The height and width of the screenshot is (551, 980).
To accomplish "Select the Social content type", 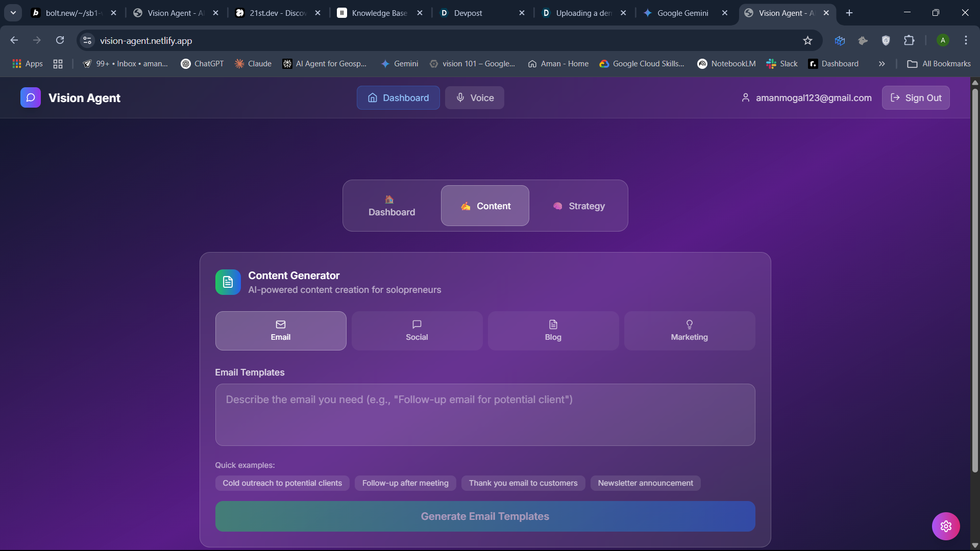I will point(416,331).
